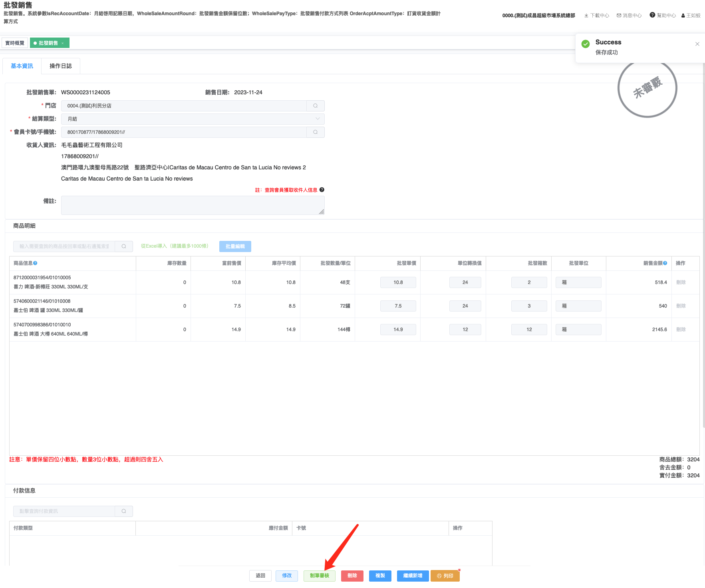705x588 pixels.
Task: Click the 從Excel導入 import link
Action: 175,246
